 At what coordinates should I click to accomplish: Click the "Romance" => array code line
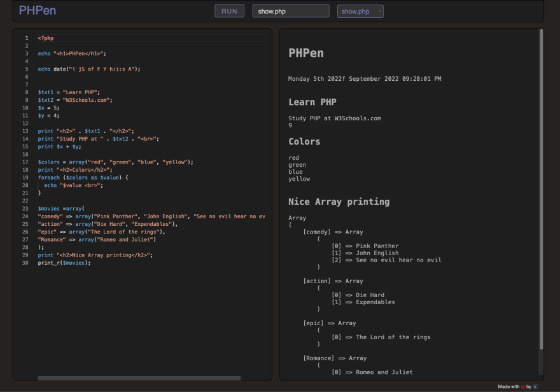click(x=97, y=239)
